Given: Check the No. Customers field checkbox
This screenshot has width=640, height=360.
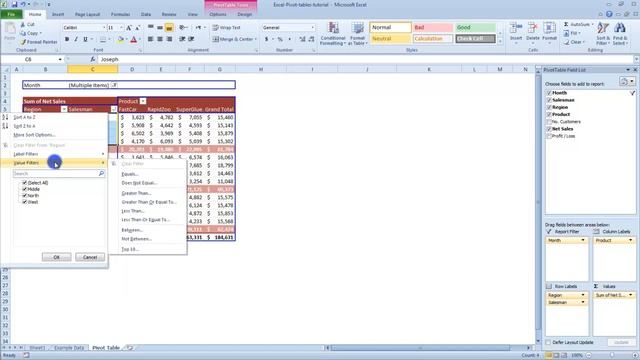Looking at the screenshot, I should coord(549,122).
